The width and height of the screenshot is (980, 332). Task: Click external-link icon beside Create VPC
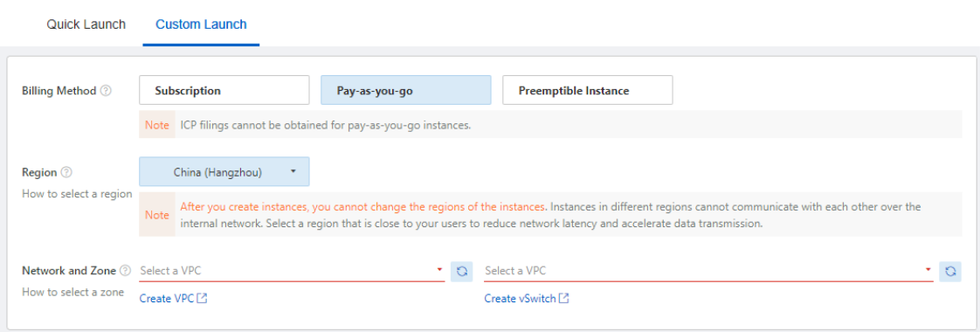pyautogui.click(x=202, y=298)
